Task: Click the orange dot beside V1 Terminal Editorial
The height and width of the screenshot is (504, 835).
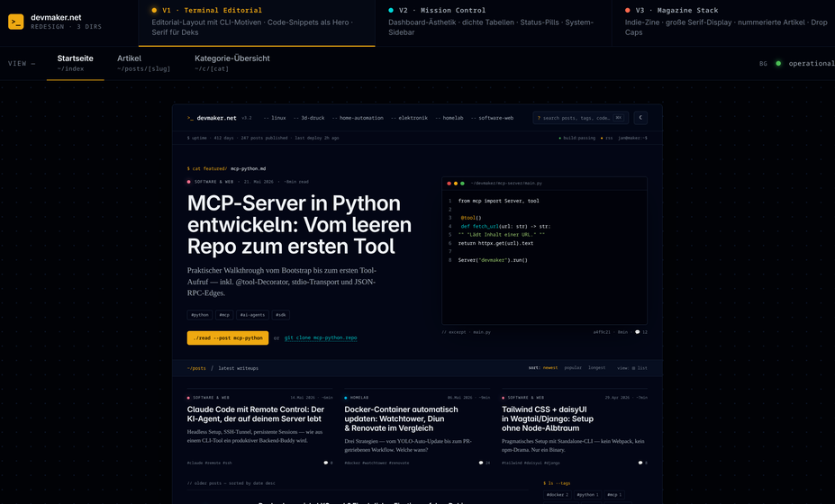Action: pos(154,10)
